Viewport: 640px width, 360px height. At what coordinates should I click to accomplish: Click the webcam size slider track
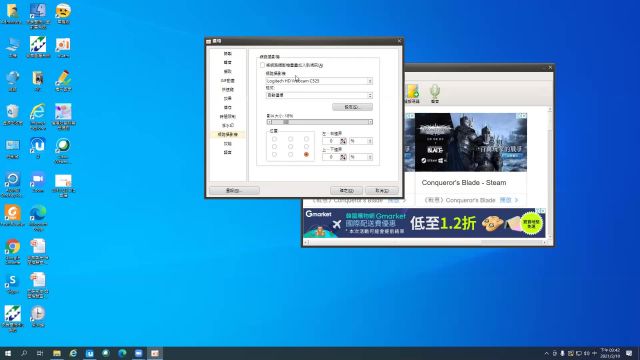319,122
